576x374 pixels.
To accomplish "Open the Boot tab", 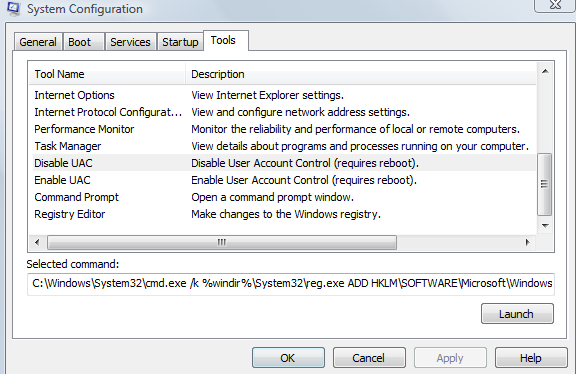I will pyautogui.click(x=84, y=42).
